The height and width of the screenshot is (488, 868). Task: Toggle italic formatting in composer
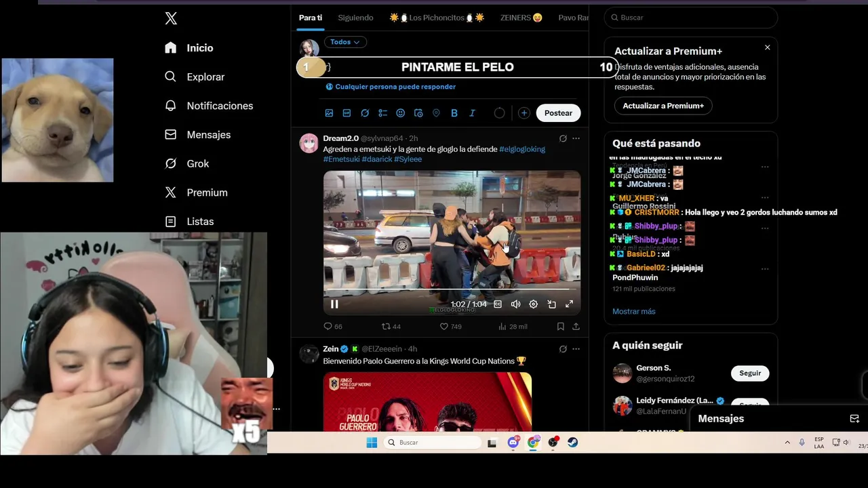pyautogui.click(x=472, y=113)
